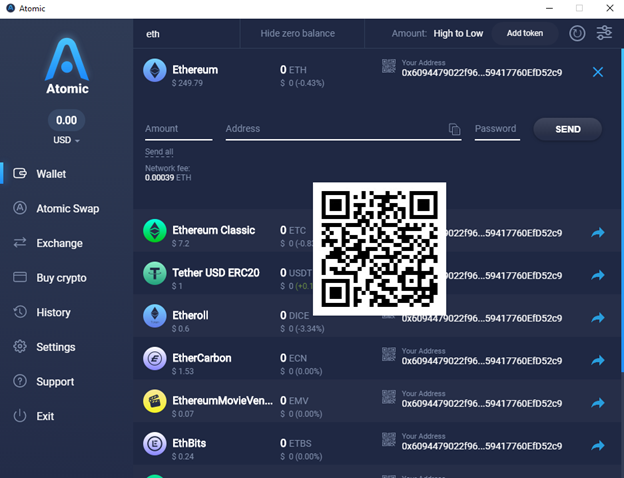Click the Password input field
The image size is (624, 478).
pyautogui.click(x=497, y=129)
